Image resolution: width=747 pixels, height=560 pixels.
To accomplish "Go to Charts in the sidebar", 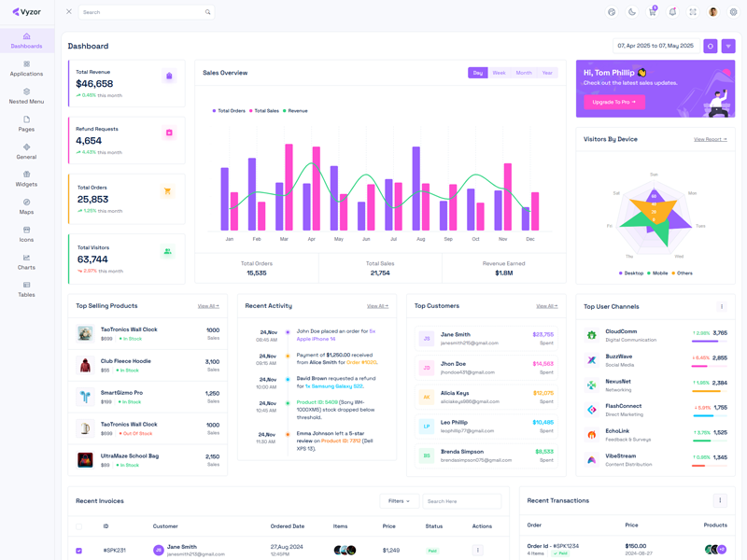I will coord(26,261).
